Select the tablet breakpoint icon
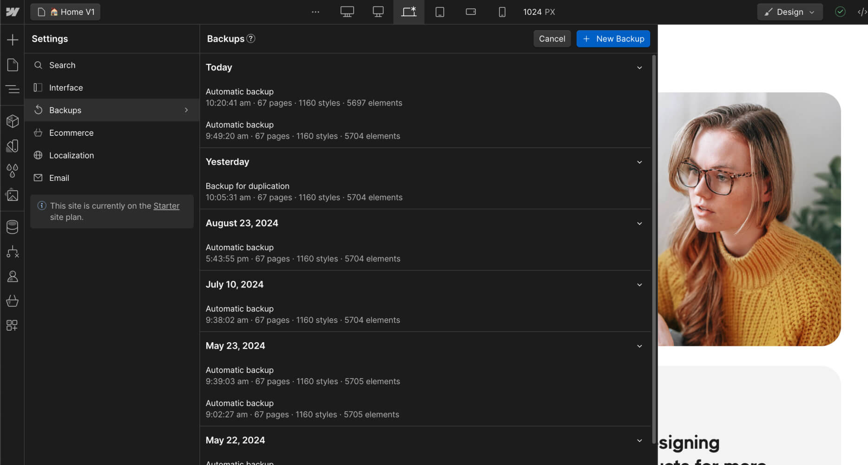This screenshot has height=465, width=868. pyautogui.click(x=440, y=12)
